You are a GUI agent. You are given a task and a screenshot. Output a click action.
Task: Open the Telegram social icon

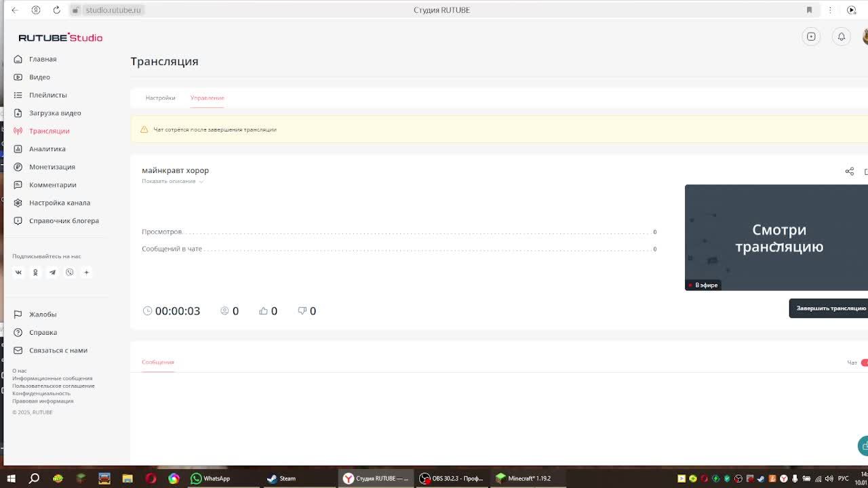click(x=52, y=272)
